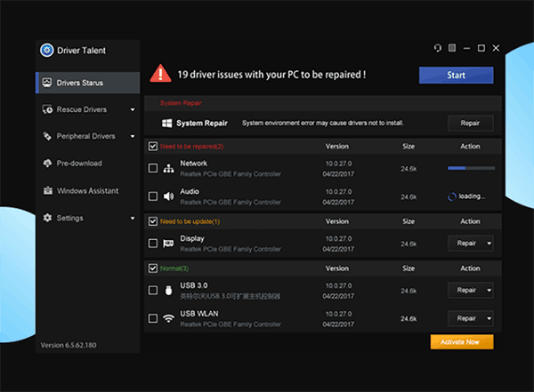Click the Windows Assistant toolbox icon
Viewport: 534px width, 392px height.
[x=48, y=190]
